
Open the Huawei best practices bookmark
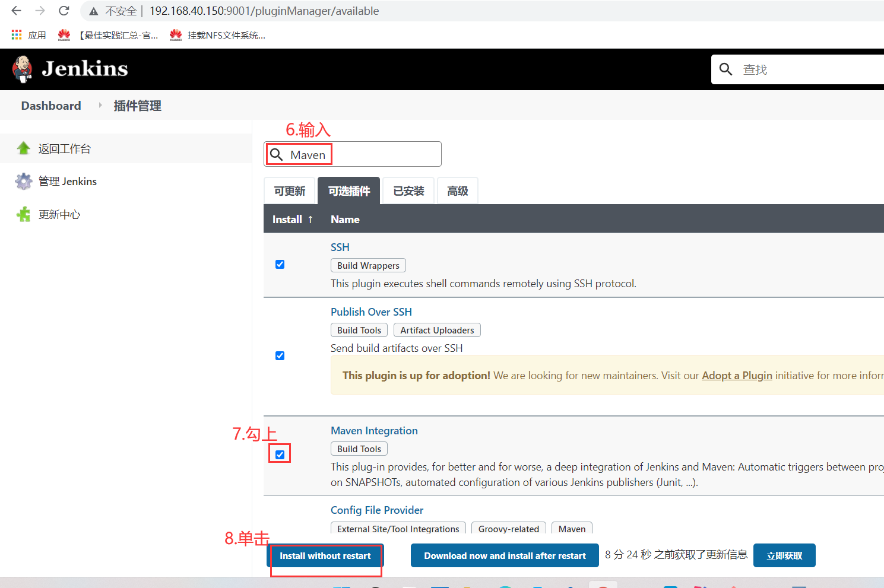pos(108,35)
